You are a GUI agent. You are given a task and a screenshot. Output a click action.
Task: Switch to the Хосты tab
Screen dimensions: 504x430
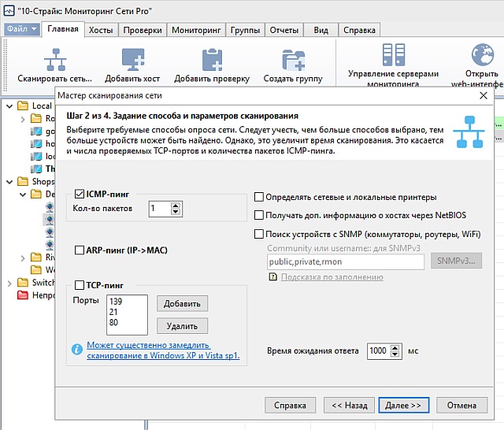[101, 30]
